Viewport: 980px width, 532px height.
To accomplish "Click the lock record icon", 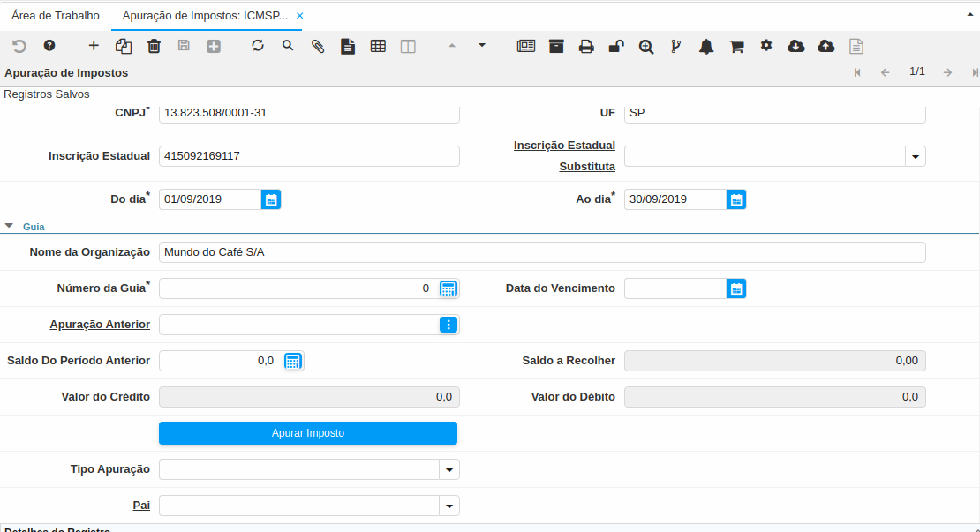I will [616, 46].
